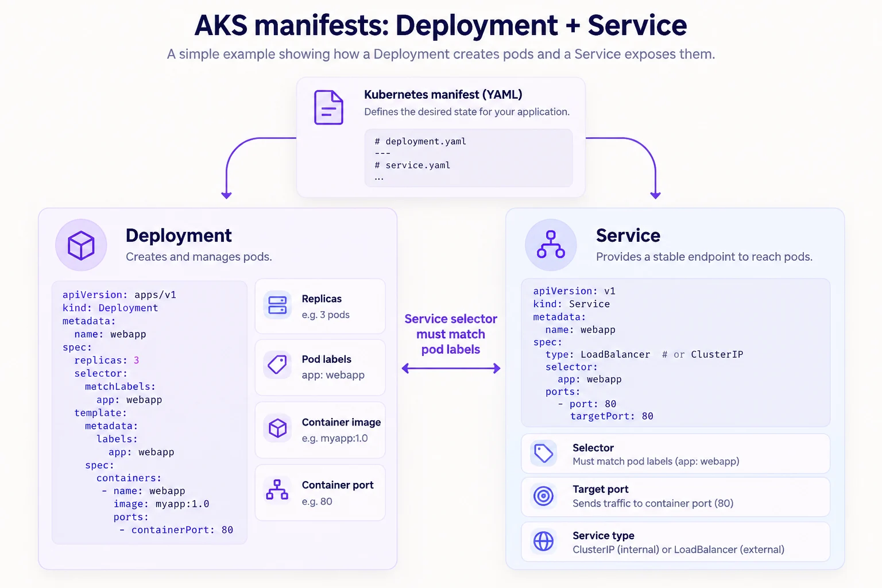This screenshot has height=588, width=882.
Task: Click 'Defines the desired state for your application.'
Action: tap(467, 112)
